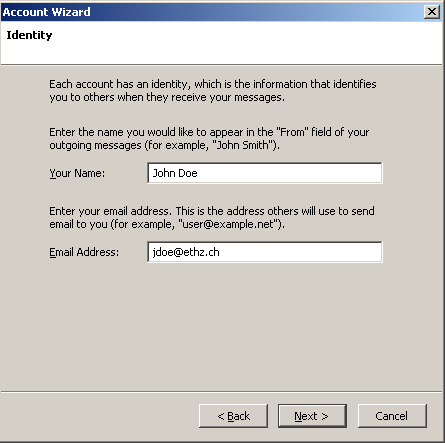Image resolution: width=445 pixels, height=443 pixels.
Task: Click the "user@example.net" example text
Action: (228, 224)
